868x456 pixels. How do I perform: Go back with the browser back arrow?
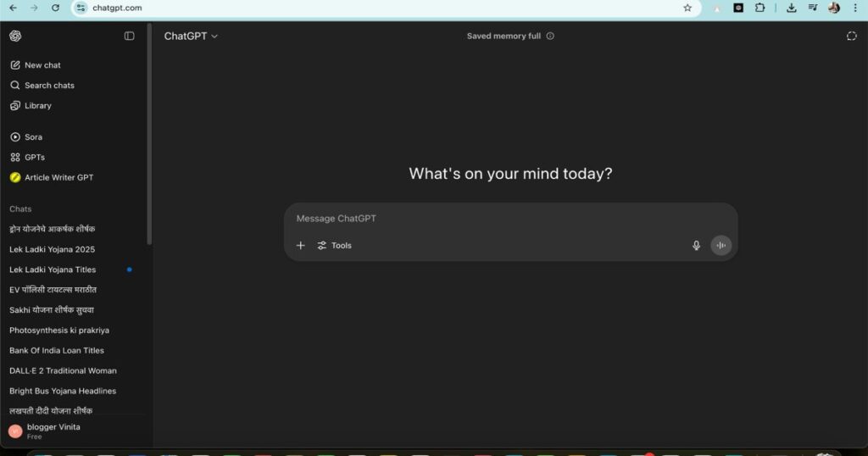14,8
